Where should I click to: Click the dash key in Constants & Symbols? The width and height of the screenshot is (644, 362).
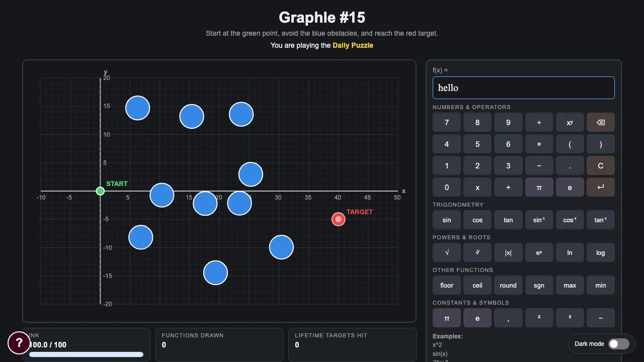600,318
